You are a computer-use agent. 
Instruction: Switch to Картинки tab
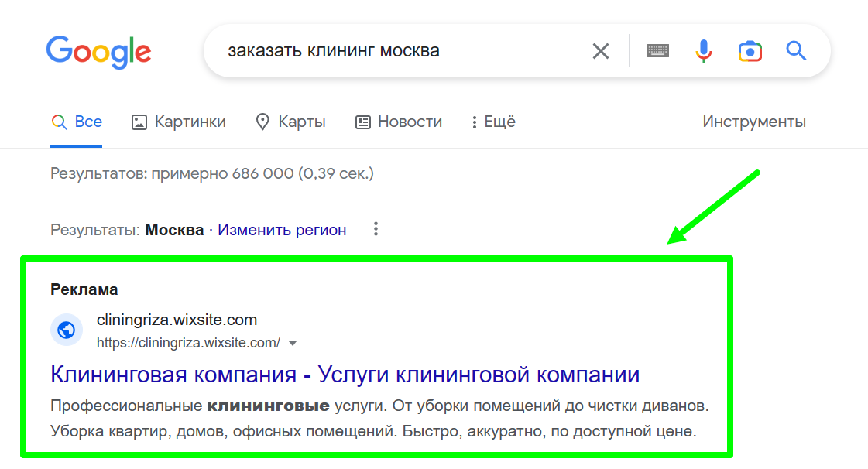[179, 122]
